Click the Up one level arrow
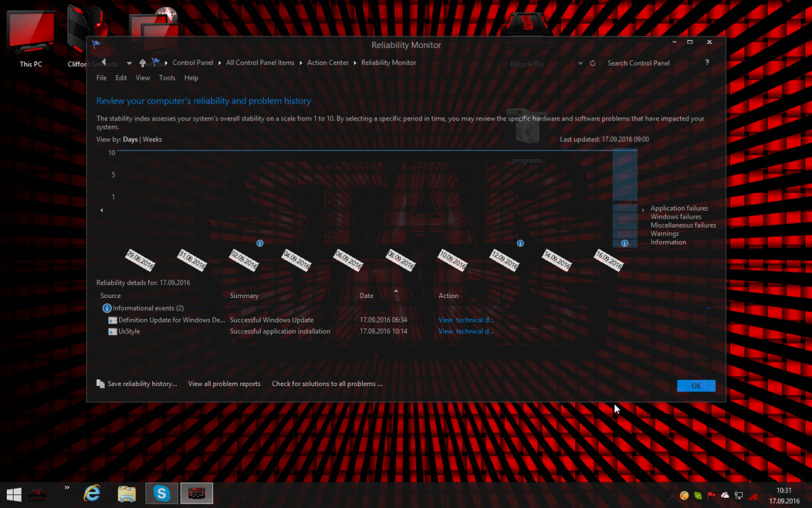 tap(142, 63)
